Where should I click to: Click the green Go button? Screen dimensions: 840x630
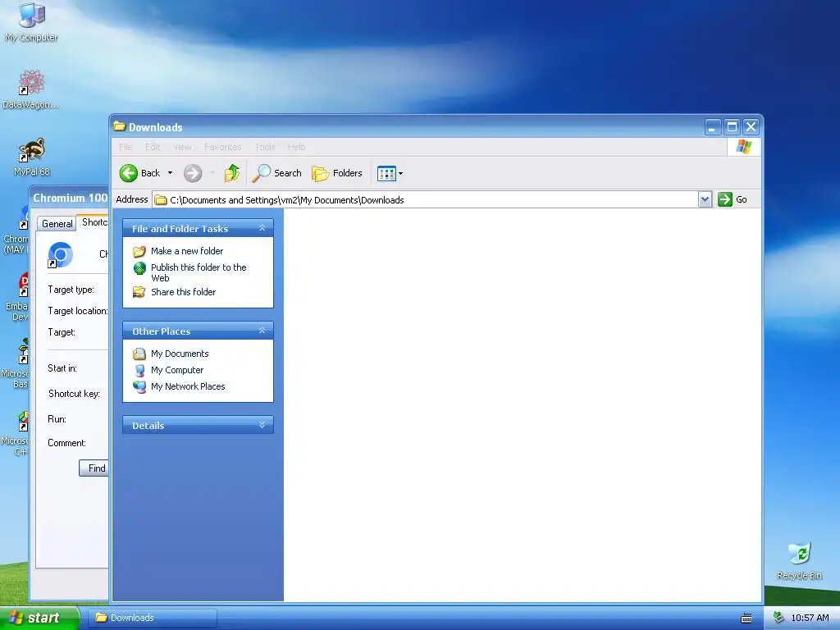coord(733,199)
